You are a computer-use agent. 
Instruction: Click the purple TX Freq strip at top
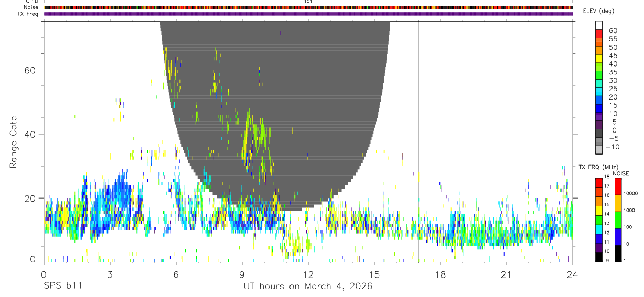click(308, 14)
